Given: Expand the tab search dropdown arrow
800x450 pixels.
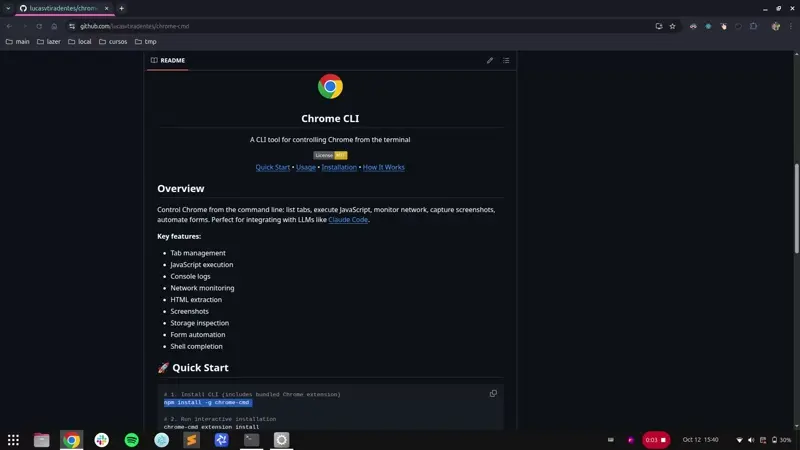Looking at the screenshot, I should (8, 8).
